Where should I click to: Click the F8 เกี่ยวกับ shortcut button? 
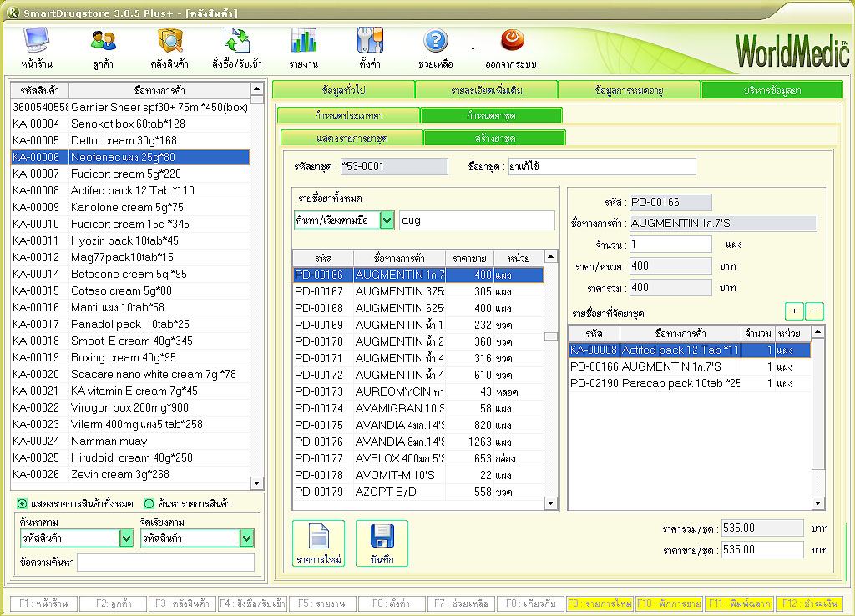click(530, 603)
